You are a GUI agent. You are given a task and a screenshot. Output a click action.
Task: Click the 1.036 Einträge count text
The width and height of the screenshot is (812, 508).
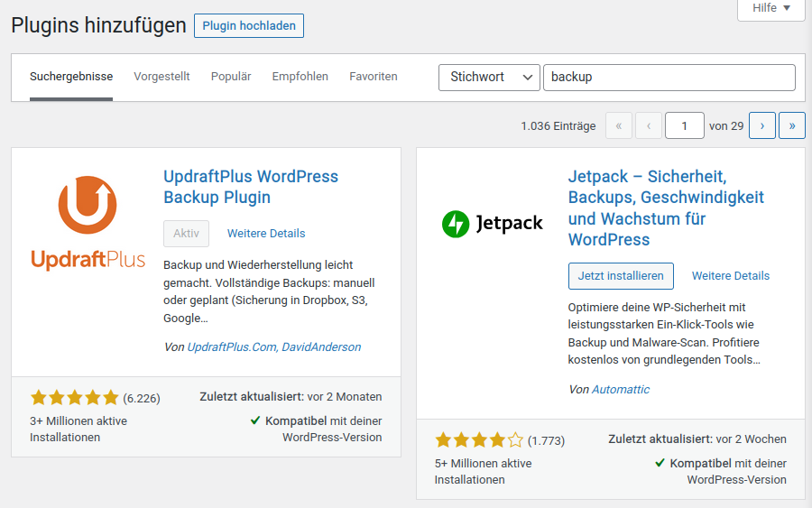click(558, 125)
